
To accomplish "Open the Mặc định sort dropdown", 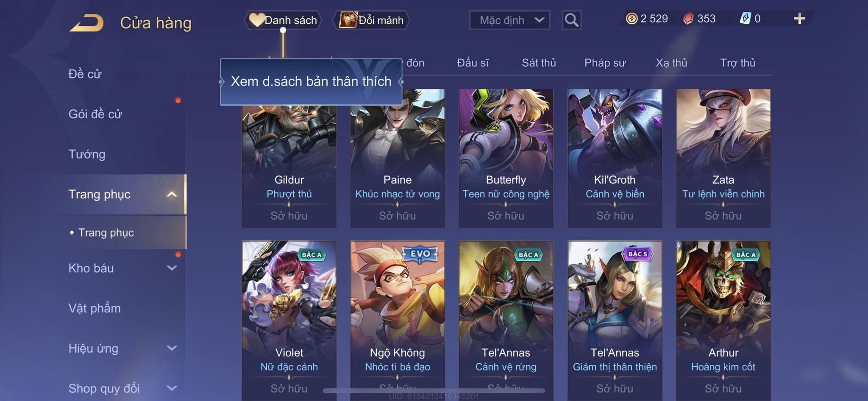I will coord(509,20).
